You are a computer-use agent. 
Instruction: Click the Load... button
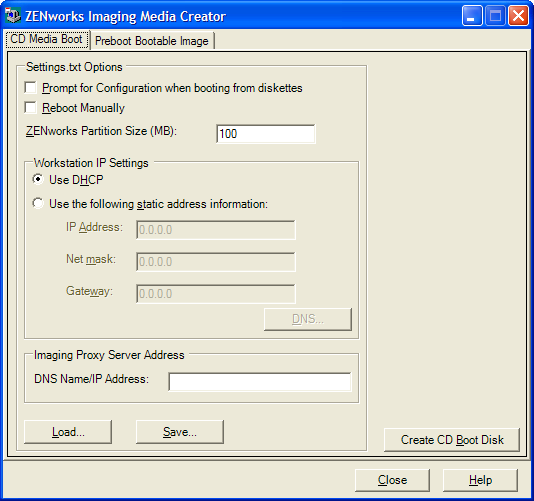(68, 432)
